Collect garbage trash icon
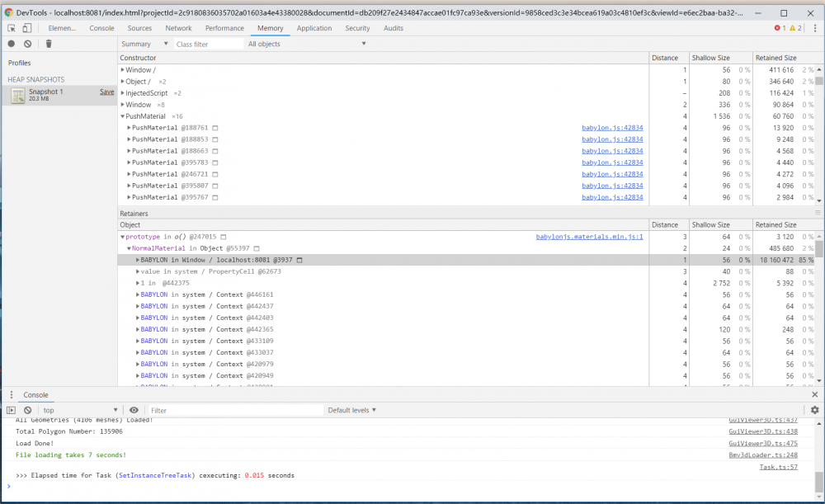Viewport: 825px width, 504px height. click(x=49, y=44)
